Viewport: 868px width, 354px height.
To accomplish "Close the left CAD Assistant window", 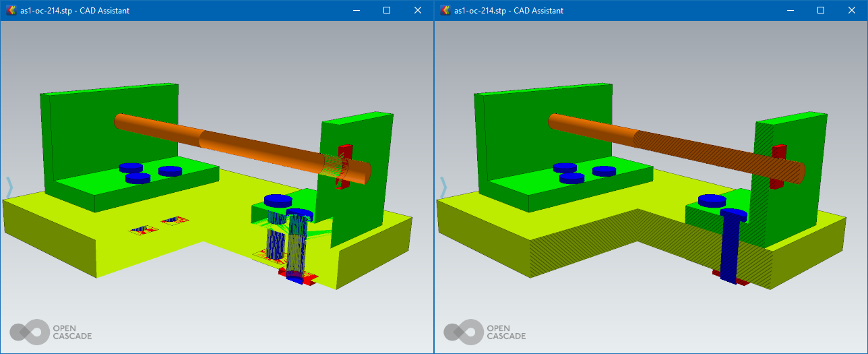I will coord(417,10).
